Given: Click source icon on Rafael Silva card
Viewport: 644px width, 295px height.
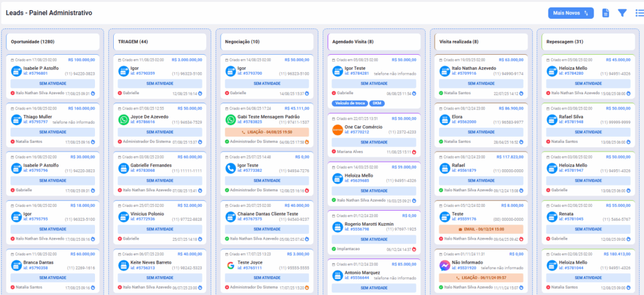Looking at the screenshot, I should coord(552,120).
